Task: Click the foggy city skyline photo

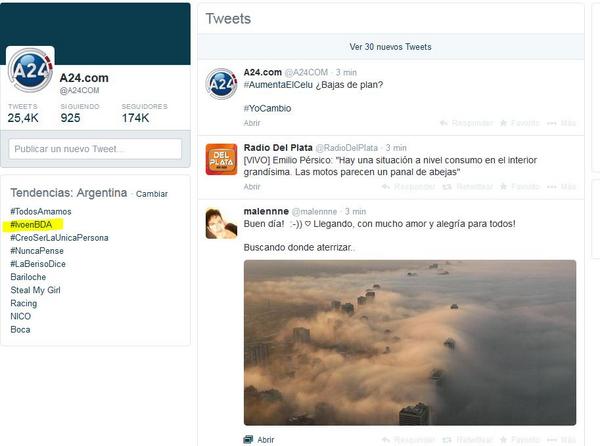Action: coord(410,342)
